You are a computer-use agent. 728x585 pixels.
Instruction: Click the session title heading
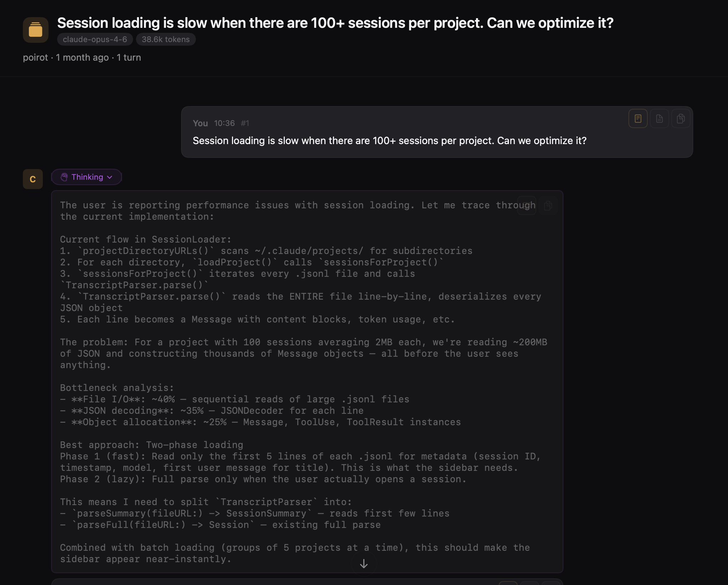(x=335, y=23)
